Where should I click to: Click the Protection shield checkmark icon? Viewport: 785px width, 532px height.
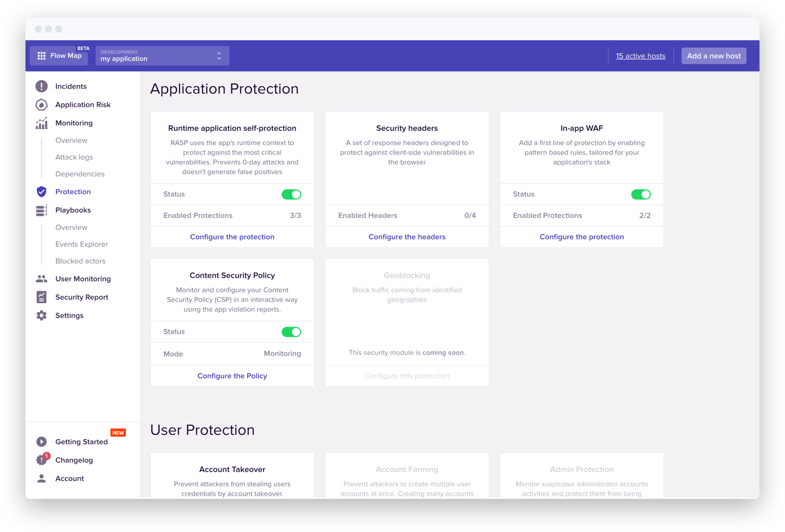coord(41,192)
